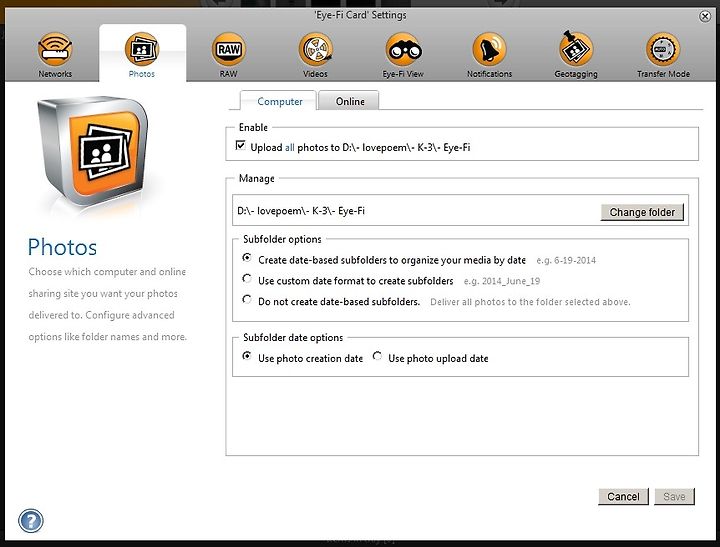Image resolution: width=720 pixels, height=547 pixels.
Task: Open the Transfer Mode settings section
Action: (663, 55)
